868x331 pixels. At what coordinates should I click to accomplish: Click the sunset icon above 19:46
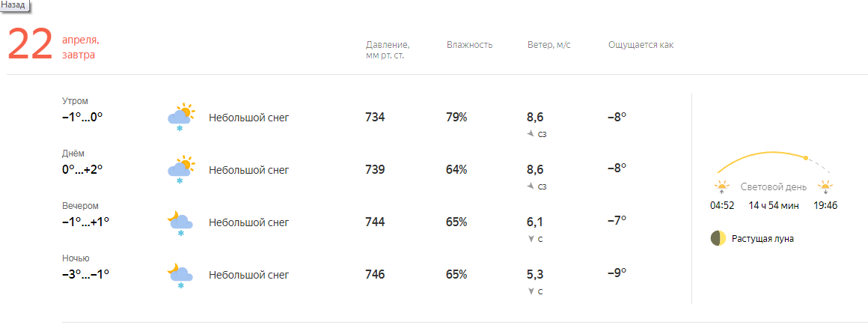tap(825, 186)
